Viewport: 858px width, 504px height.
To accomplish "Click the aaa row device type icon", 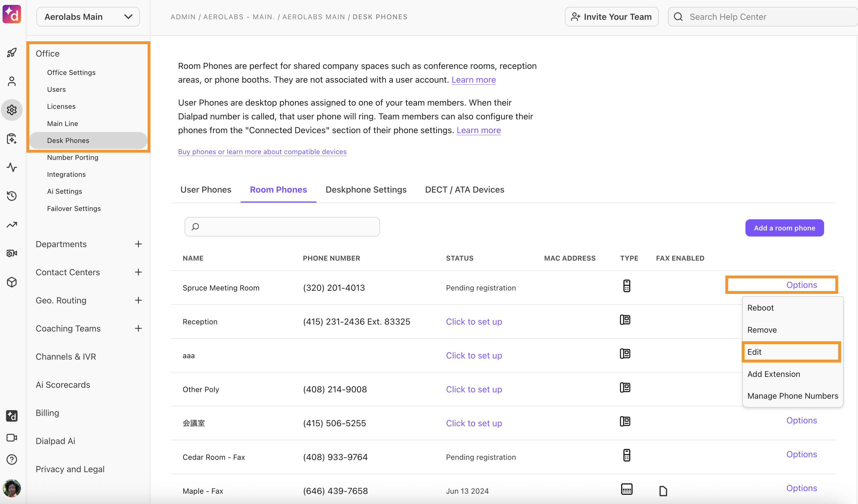I will coord(625,354).
